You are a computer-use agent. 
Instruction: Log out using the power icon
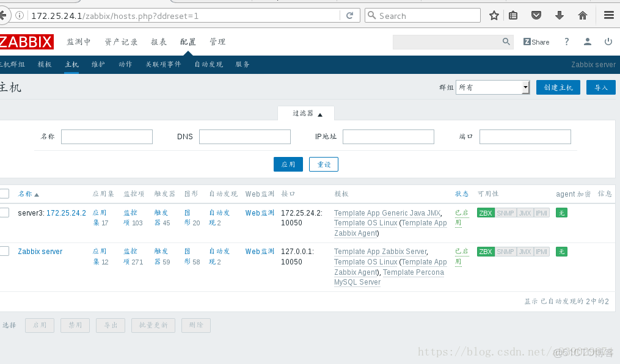click(x=607, y=42)
